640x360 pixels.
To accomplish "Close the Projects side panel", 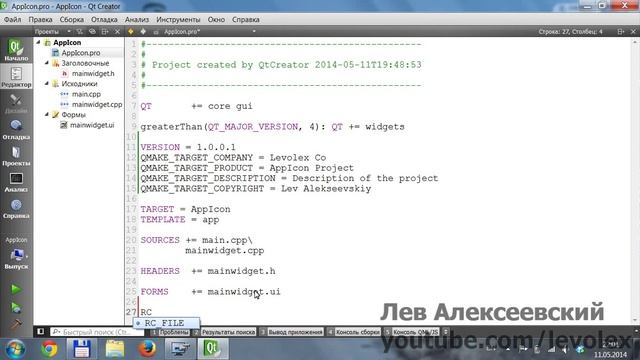I will (x=118, y=31).
